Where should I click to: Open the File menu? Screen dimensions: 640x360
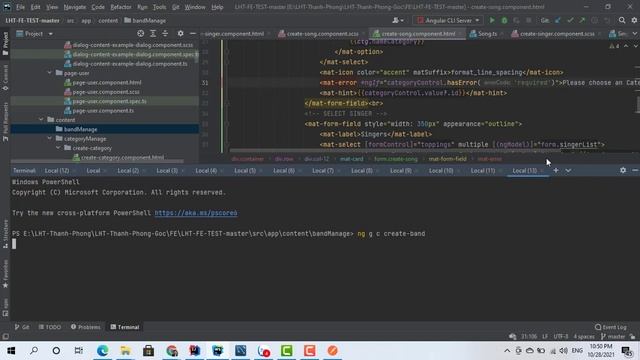[x=20, y=7]
